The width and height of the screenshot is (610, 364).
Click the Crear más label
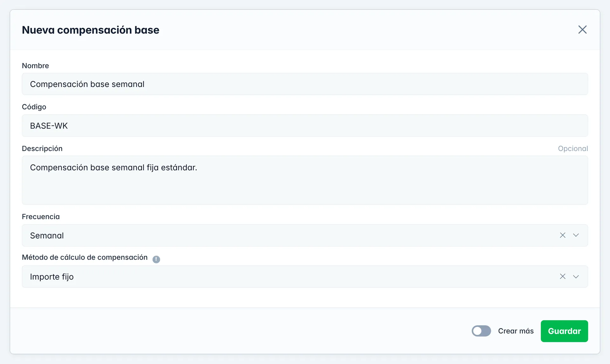516,331
